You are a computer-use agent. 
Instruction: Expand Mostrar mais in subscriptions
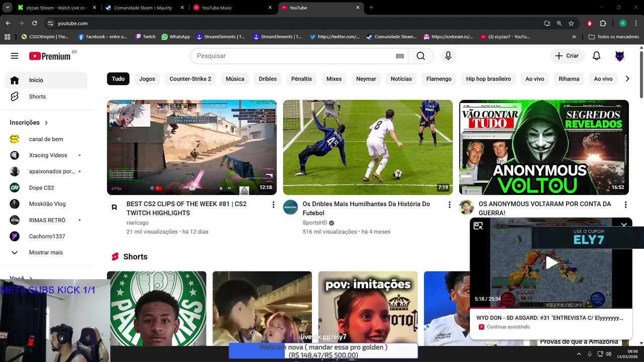(x=46, y=252)
